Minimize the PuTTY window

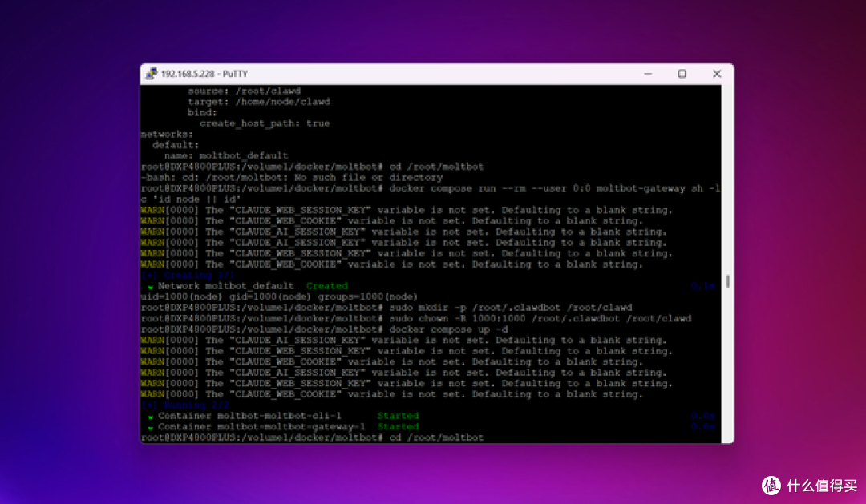[648, 74]
